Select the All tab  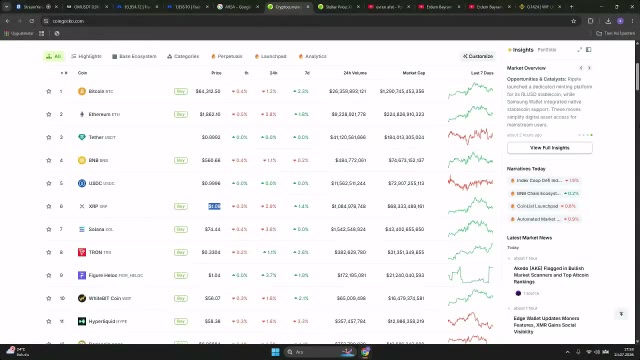click(x=54, y=56)
